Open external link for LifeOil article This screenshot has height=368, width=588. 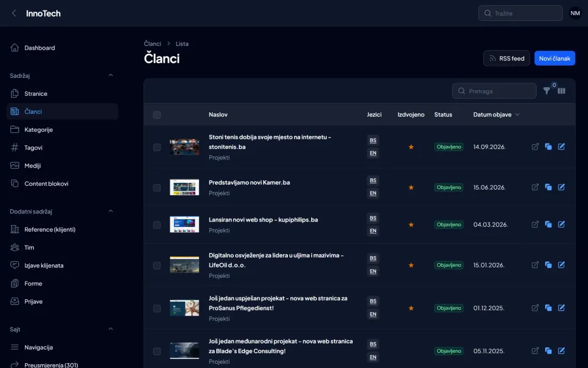(x=535, y=265)
